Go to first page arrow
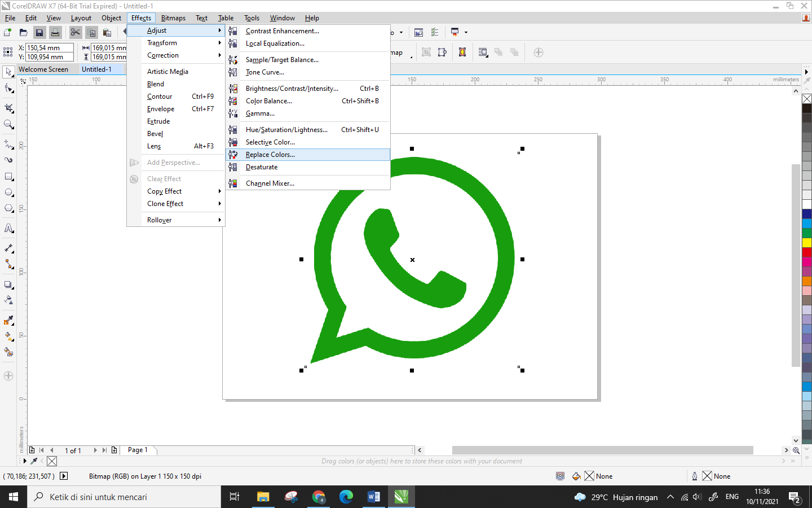 click(x=42, y=450)
